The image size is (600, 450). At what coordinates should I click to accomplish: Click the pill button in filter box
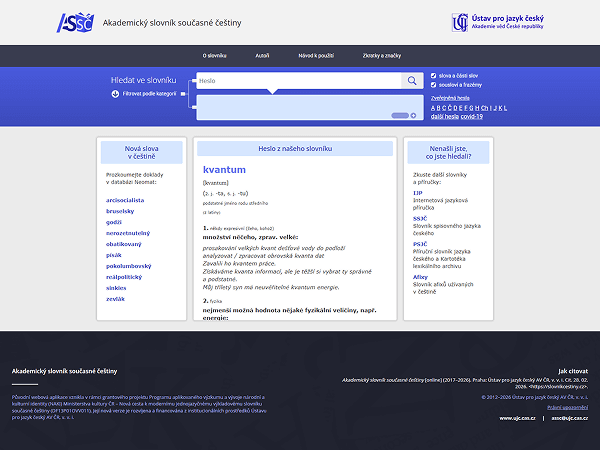coord(400,116)
